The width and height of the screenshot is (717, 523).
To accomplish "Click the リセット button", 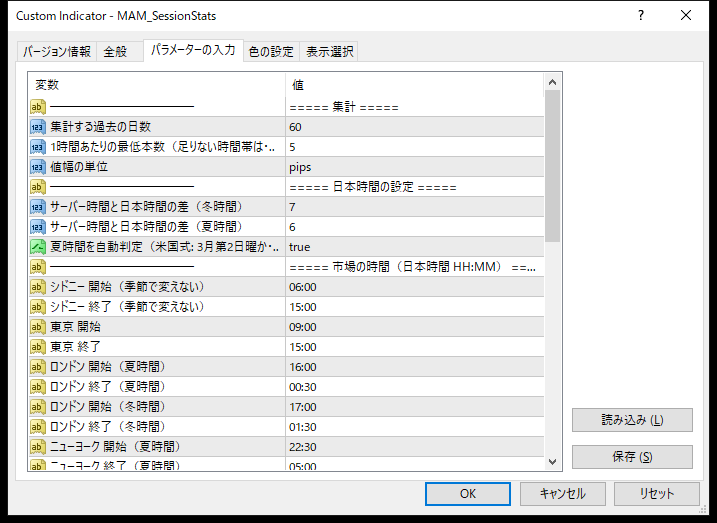I will [x=657, y=494].
